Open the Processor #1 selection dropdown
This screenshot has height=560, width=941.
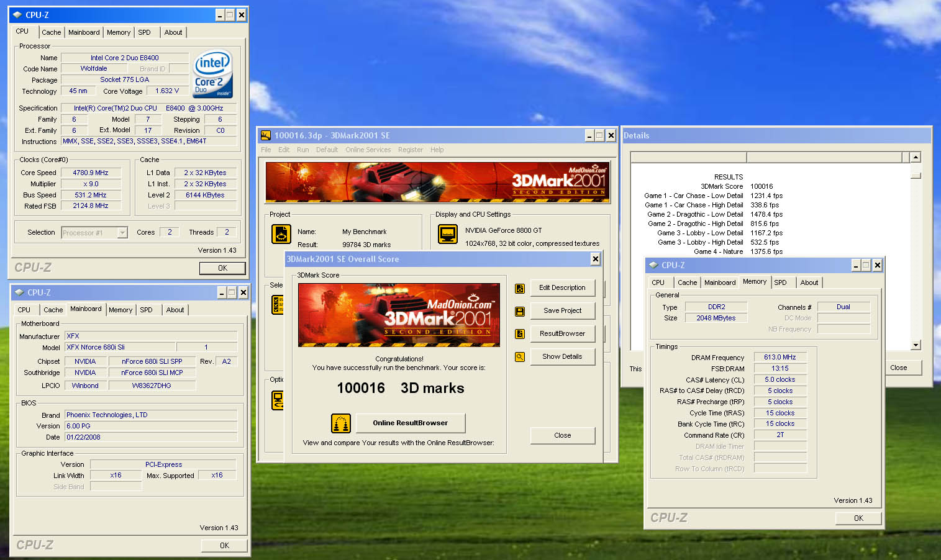pyautogui.click(x=122, y=233)
